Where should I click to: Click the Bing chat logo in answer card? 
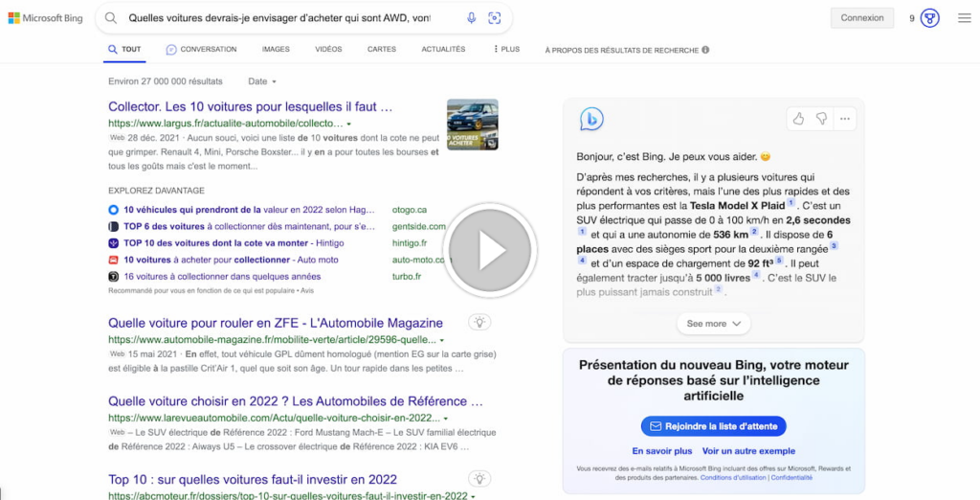591,119
